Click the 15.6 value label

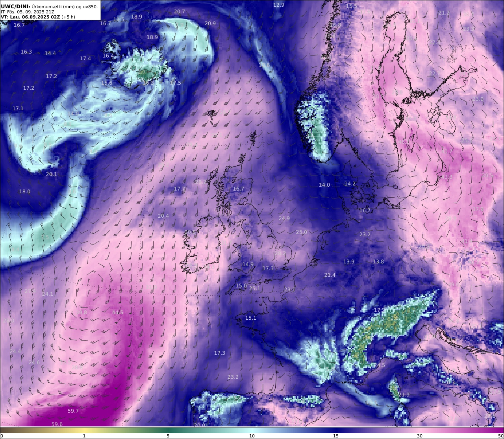pos(107,83)
